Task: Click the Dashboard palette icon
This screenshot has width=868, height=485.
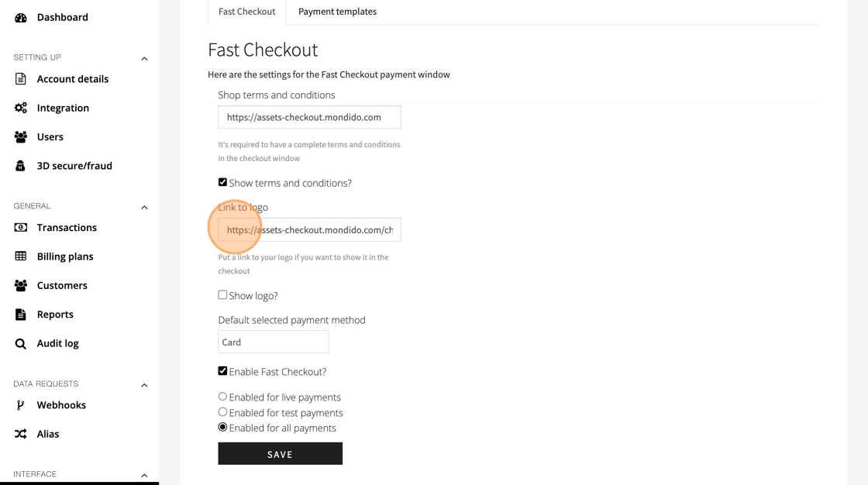Action: [21, 17]
